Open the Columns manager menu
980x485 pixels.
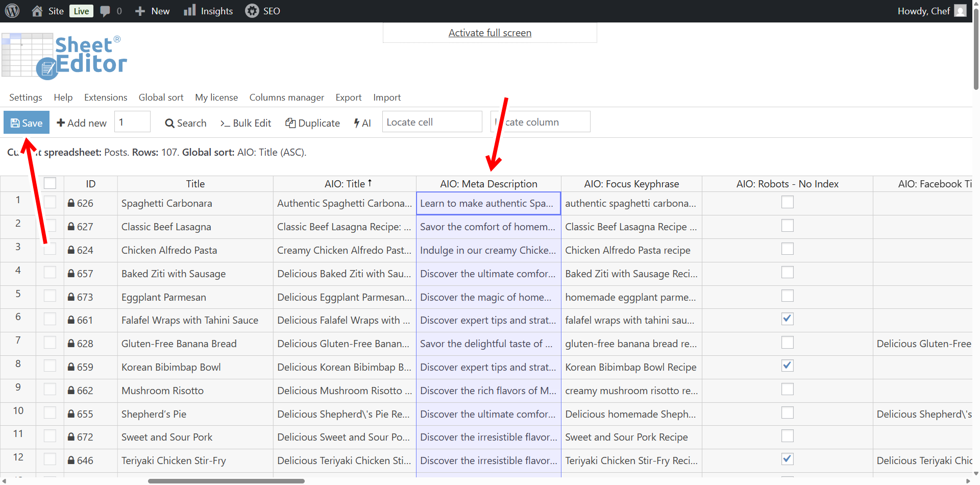point(286,98)
